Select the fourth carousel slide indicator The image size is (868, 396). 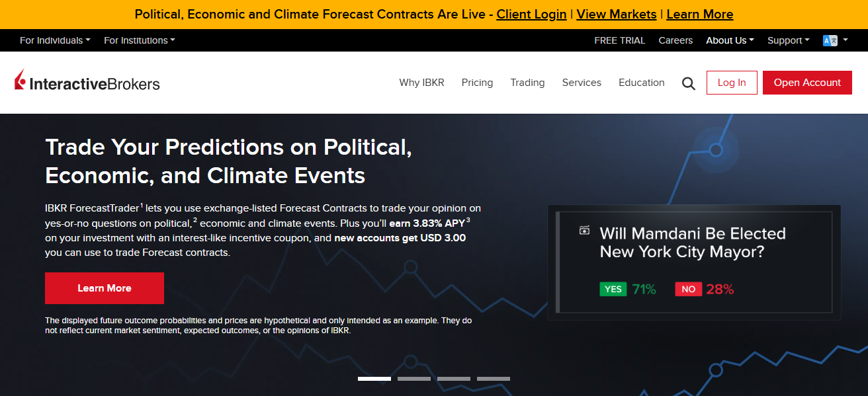click(494, 379)
